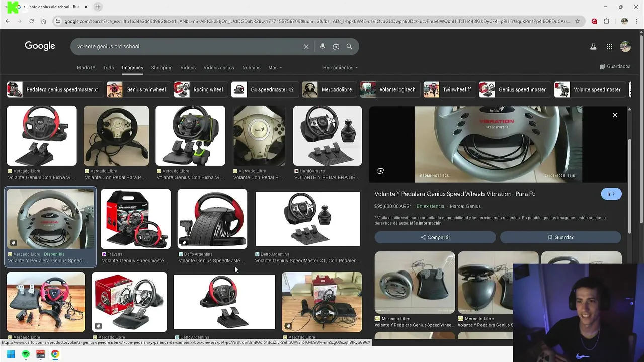
Task: Open the Google apps grid
Action: pos(609,46)
